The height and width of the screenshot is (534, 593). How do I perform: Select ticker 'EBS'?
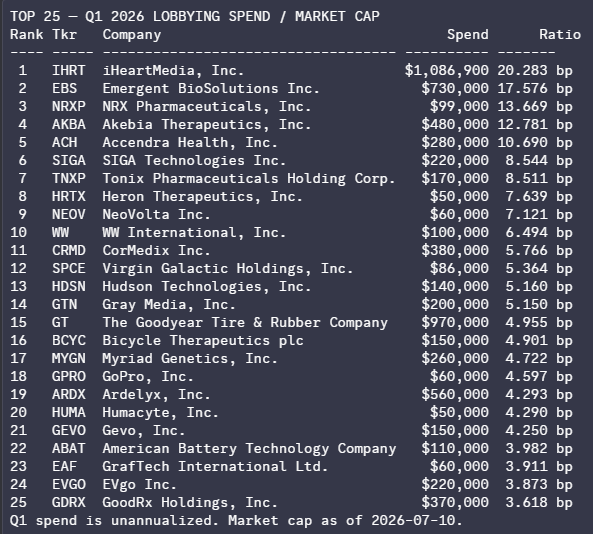[x=64, y=88]
